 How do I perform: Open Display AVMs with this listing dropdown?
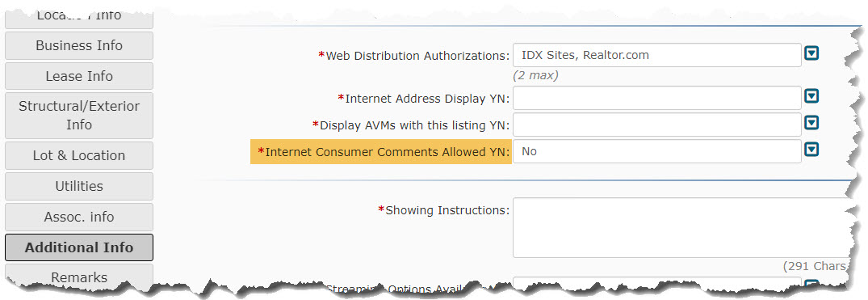point(811,123)
